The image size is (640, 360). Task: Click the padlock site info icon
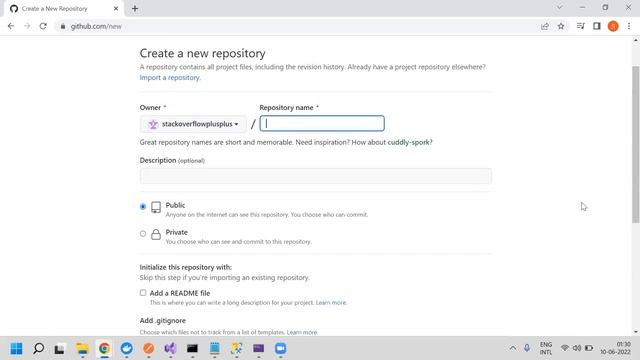pyautogui.click(x=62, y=26)
